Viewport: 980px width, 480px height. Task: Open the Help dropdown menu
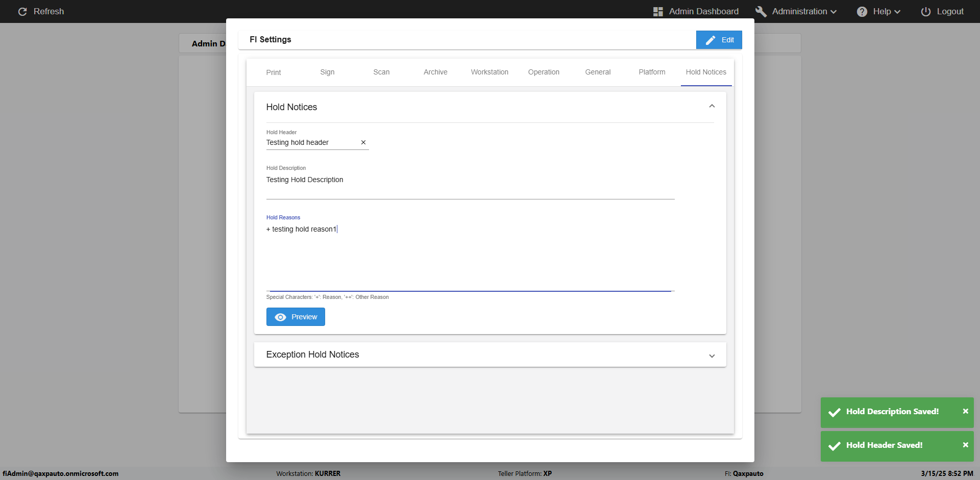[886, 12]
